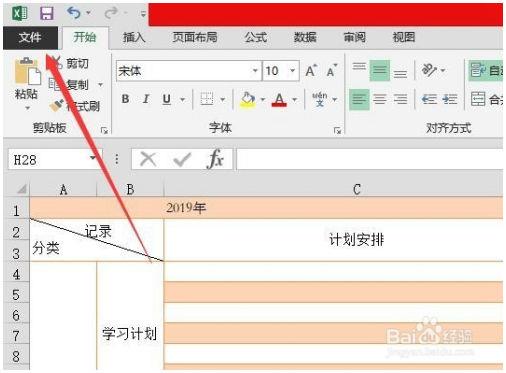Confirm entry with checkmark icon
This screenshot has height=373, width=506.
point(182,159)
